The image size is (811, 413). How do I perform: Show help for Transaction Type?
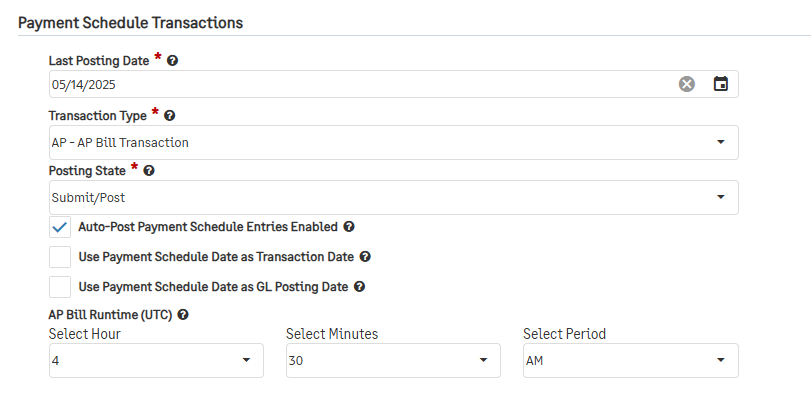170,116
